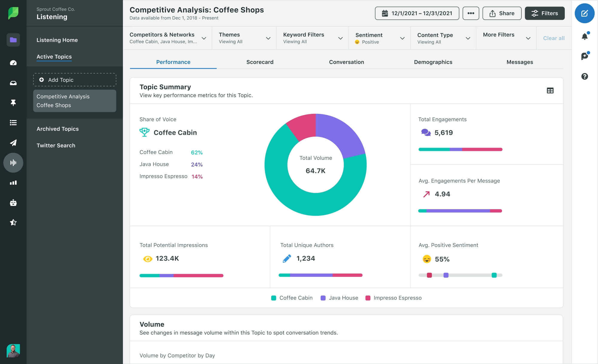Click Clear all active filters

553,38
